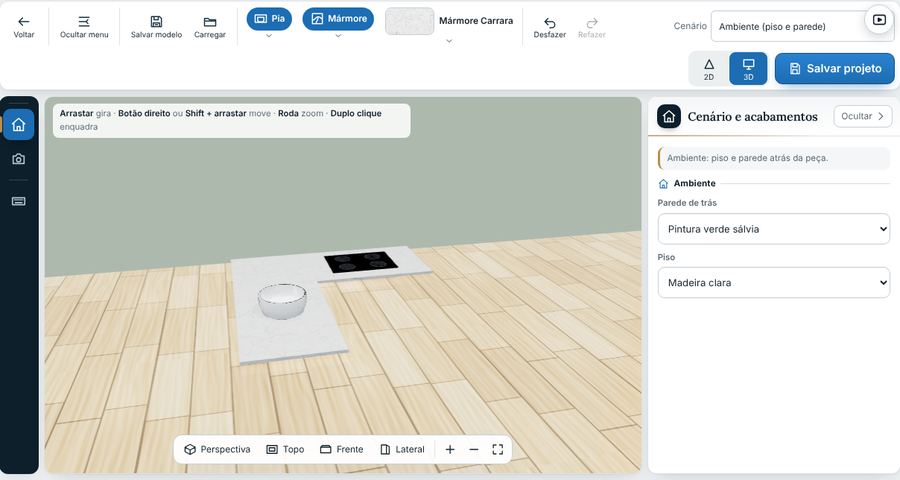The image size is (900, 480).
Task: Click the white sink bowl in 3D view
Action: click(282, 300)
